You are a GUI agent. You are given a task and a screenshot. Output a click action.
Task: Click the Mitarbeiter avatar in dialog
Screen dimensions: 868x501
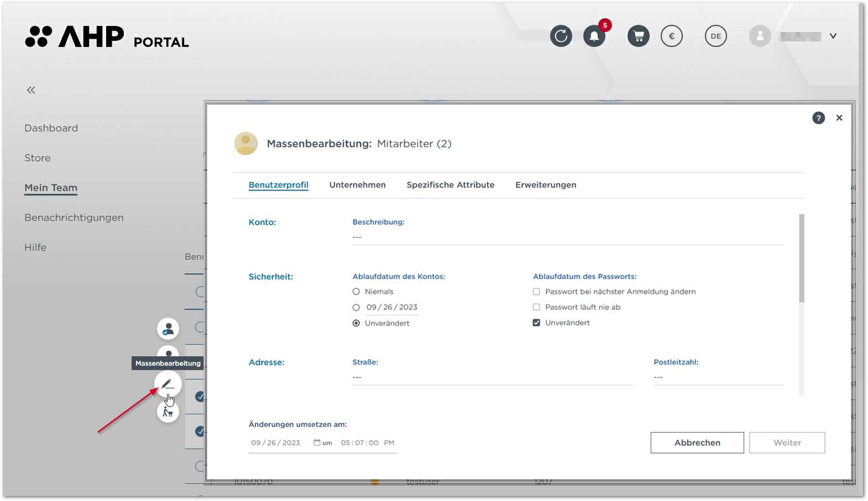tap(246, 144)
